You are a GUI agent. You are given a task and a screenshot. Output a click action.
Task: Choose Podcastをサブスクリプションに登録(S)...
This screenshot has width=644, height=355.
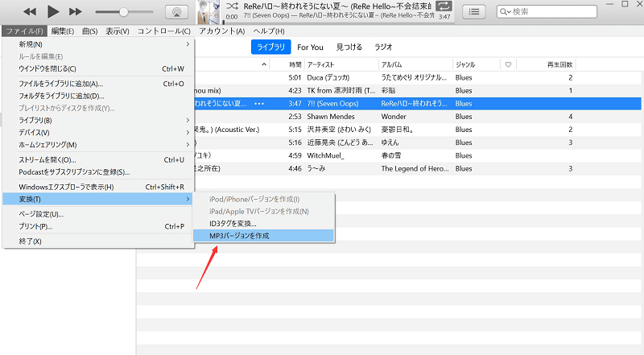click(98, 171)
